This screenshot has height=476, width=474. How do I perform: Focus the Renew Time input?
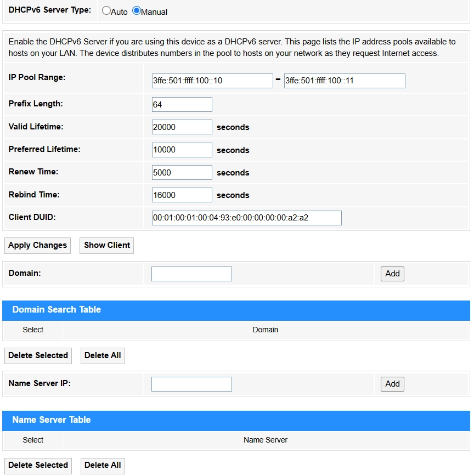point(182,172)
